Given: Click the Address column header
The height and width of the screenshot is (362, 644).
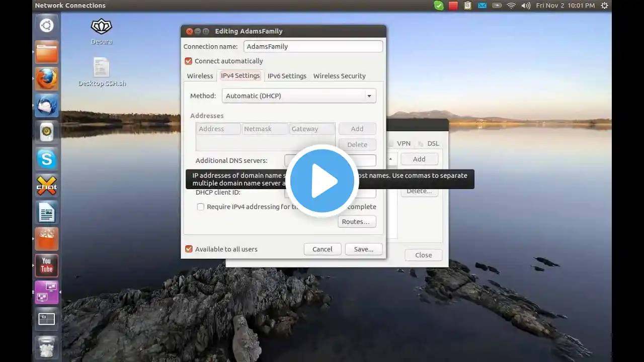Looking at the screenshot, I should coord(219,129).
